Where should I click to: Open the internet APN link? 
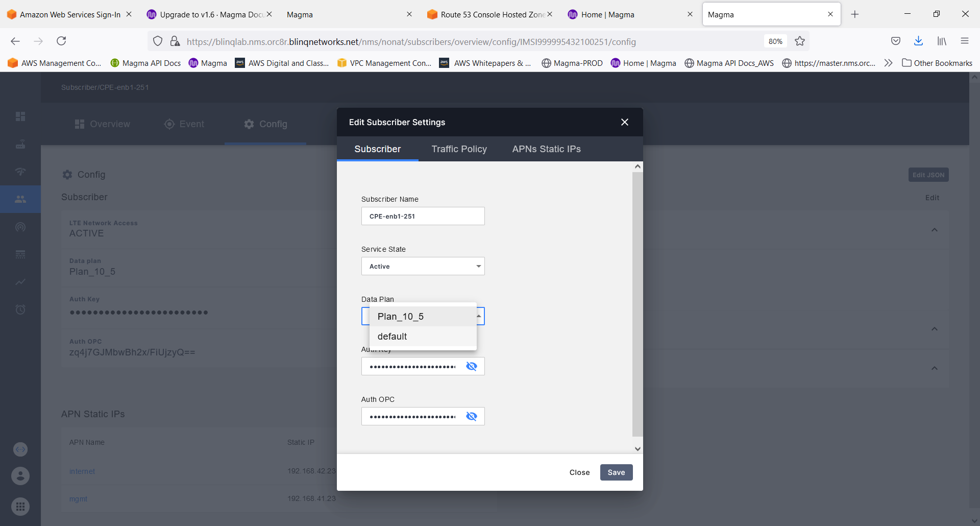(x=82, y=471)
